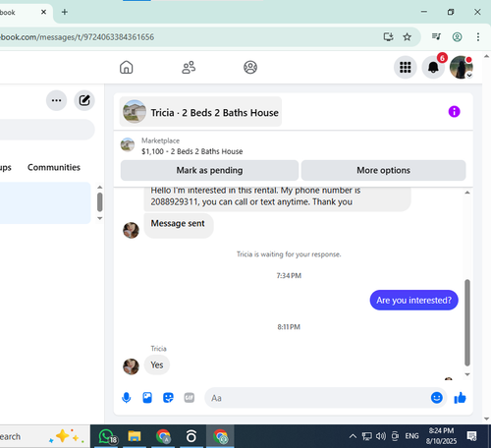Close the Facebook browser tab

pyautogui.click(x=43, y=12)
